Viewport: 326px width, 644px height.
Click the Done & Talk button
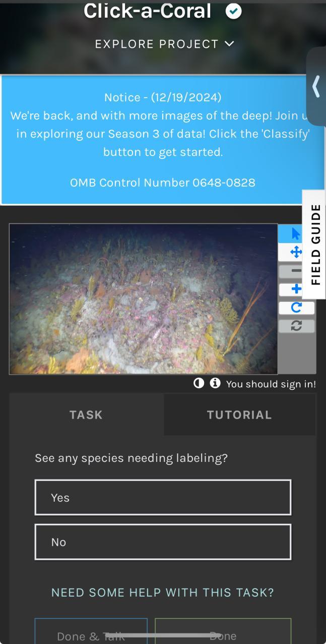(x=91, y=631)
